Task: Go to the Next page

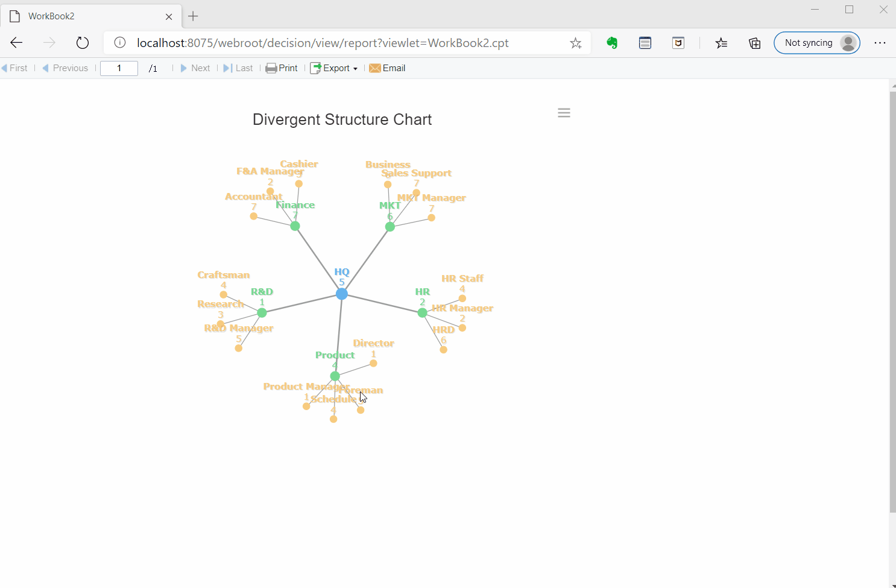Action: 195,68
